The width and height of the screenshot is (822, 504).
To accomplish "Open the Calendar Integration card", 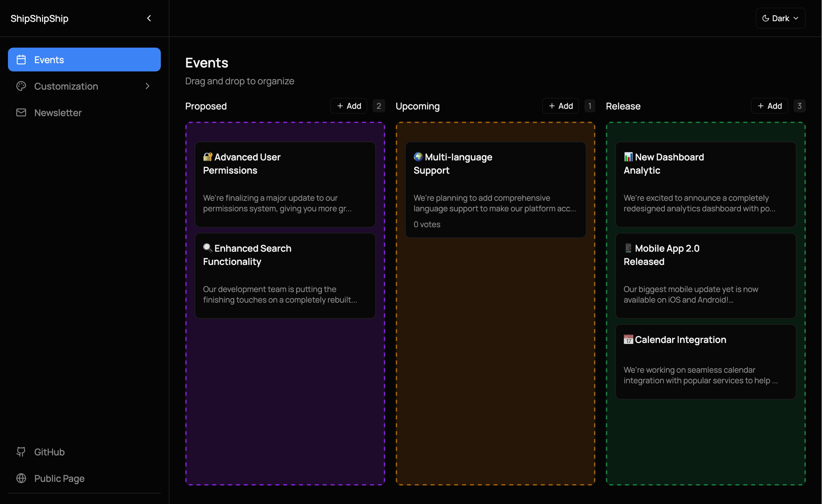I will click(x=706, y=362).
